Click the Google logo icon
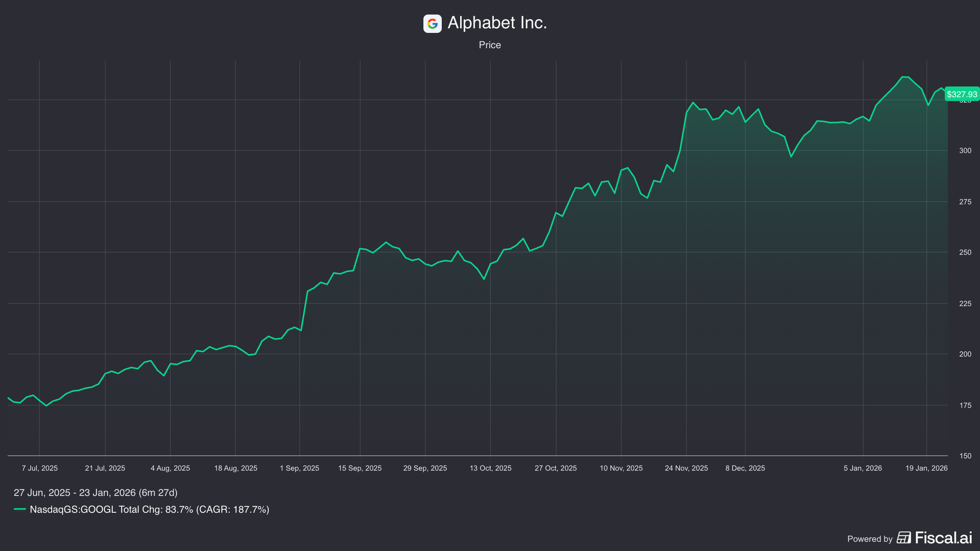 pos(432,24)
